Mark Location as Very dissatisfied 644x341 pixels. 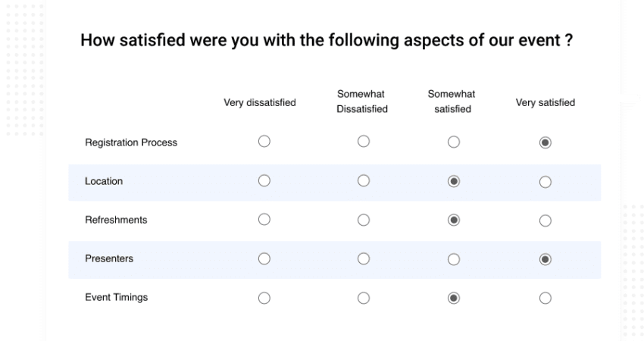pyautogui.click(x=264, y=181)
